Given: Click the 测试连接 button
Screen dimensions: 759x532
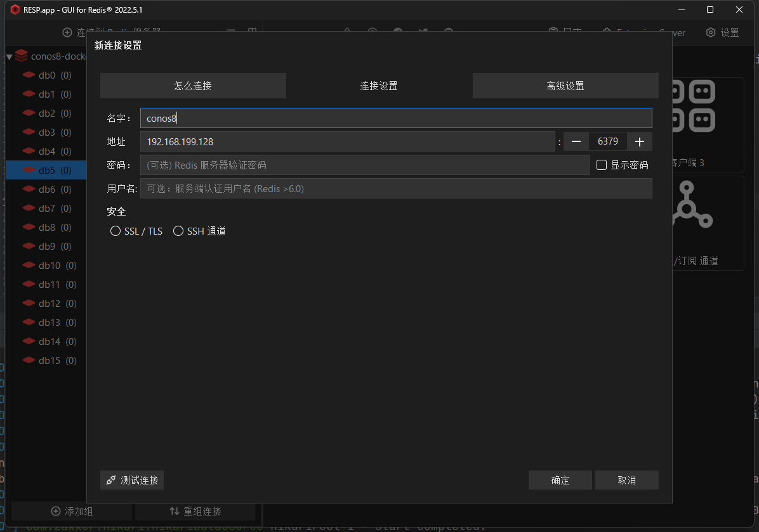Looking at the screenshot, I should (x=131, y=480).
